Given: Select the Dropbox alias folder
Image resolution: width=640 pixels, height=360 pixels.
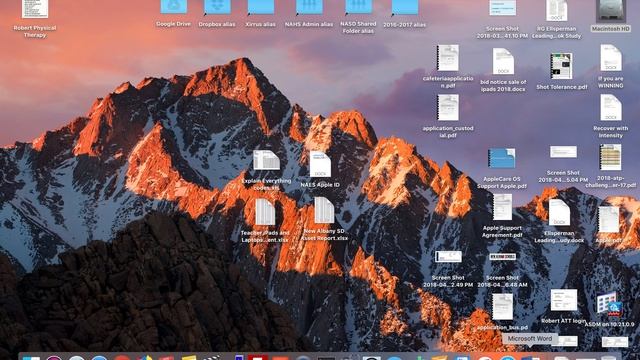Looking at the screenshot, I should point(217,7).
